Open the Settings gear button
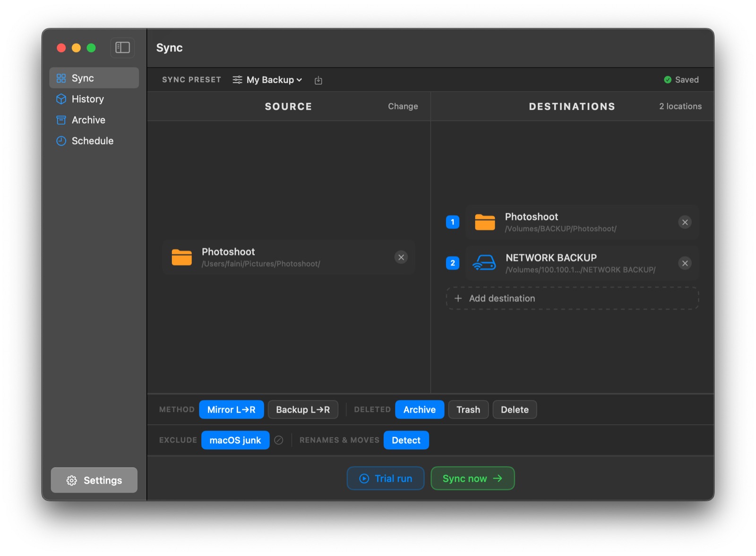 (94, 480)
